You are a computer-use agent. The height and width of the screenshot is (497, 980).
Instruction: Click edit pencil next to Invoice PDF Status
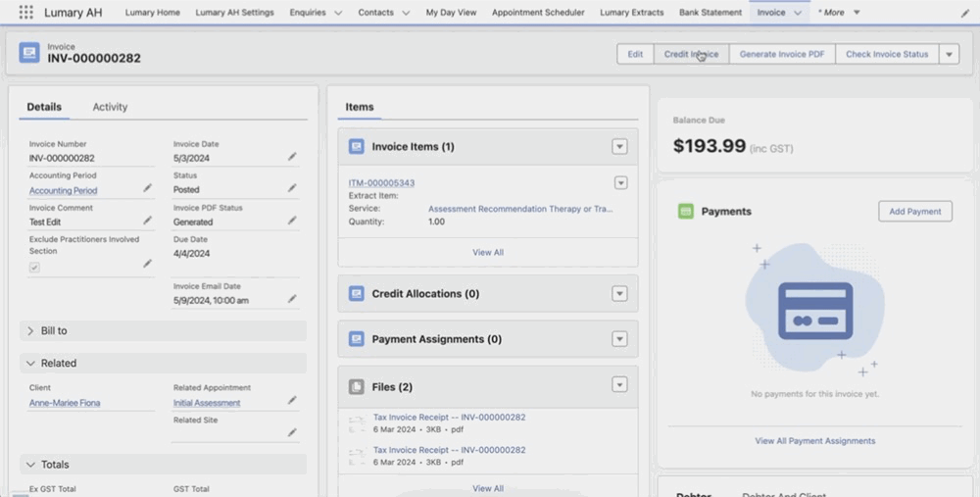(x=292, y=221)
